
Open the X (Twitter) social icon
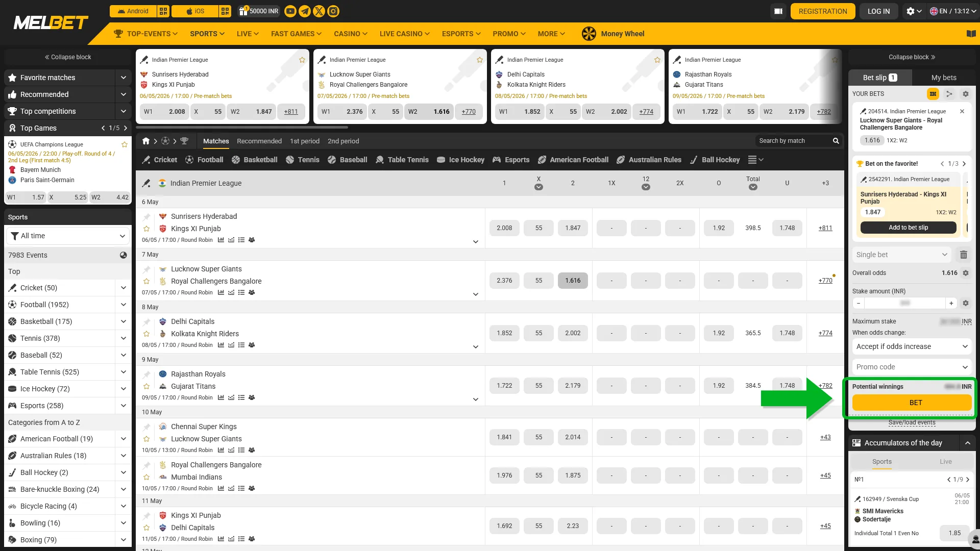(319, 11)
